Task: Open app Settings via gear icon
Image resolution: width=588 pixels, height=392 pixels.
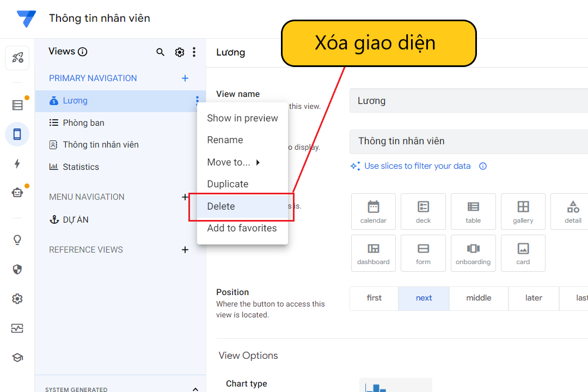Action: [17, 298]
